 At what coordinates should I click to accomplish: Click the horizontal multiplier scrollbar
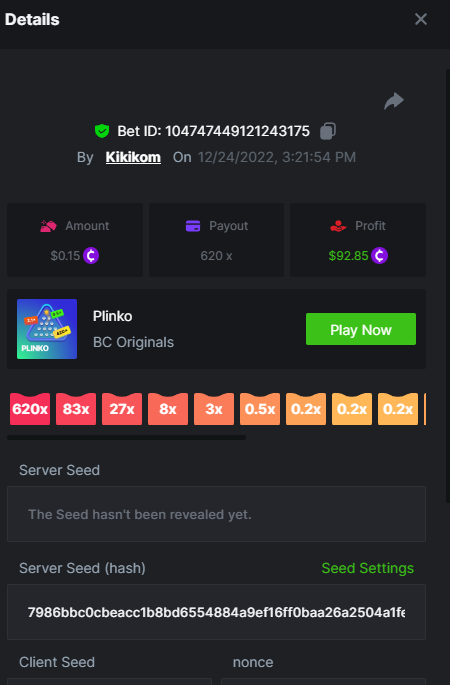tap(127, 437)
